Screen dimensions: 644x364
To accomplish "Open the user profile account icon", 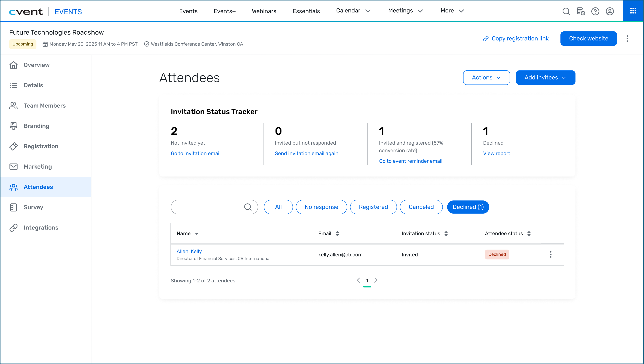I will [609, 11].
